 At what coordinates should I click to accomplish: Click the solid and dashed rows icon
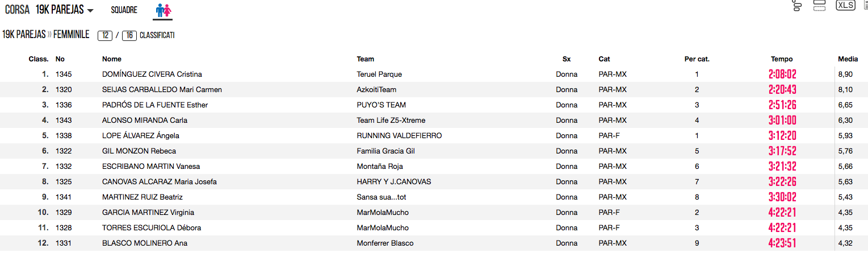click(819, 6)
